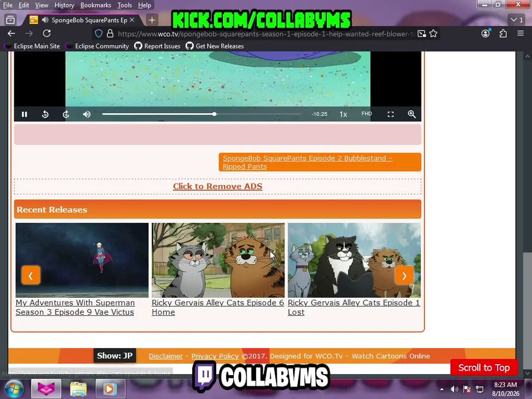Open Eclipse Community bookmark
This screenshot has height=399, width=532.
click(98, 46)
